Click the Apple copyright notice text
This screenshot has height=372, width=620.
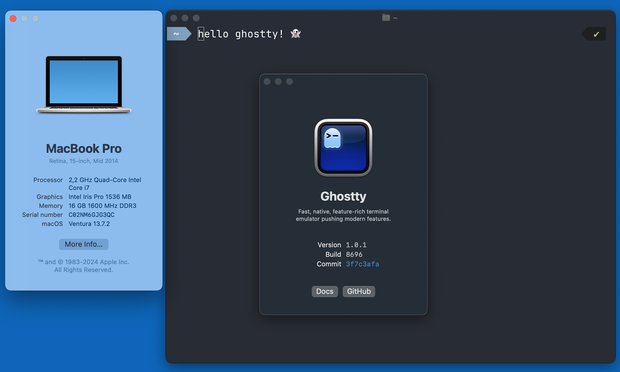[83, 266]
